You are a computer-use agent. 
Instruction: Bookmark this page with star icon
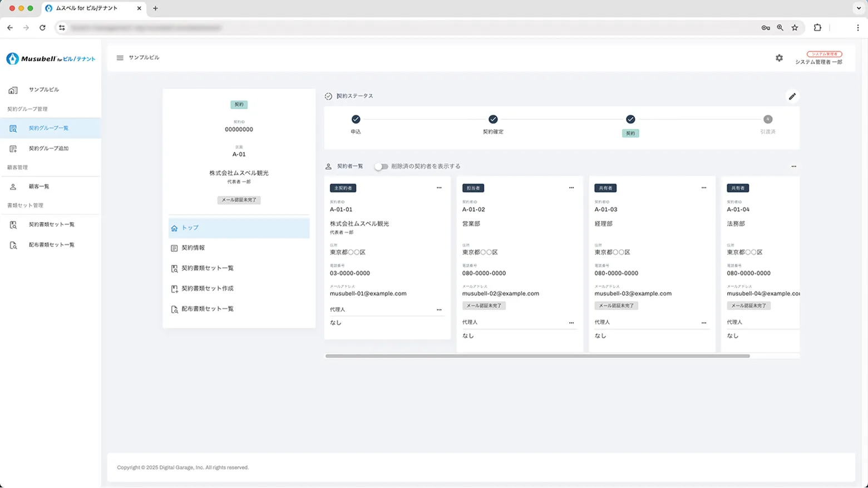click(795, 28)
